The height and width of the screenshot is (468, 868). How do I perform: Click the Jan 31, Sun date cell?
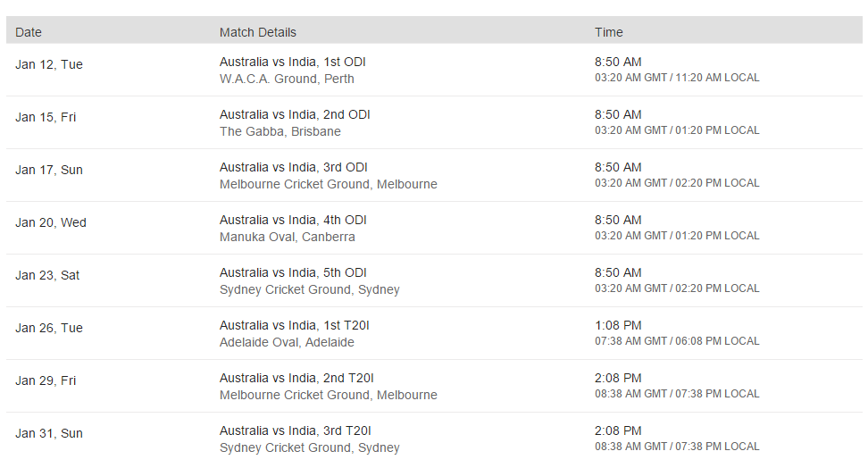click(x=49, y=433)
